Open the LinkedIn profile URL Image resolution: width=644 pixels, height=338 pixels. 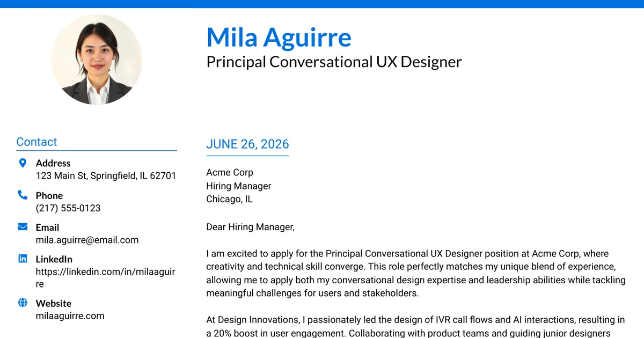(x=105, y=278)
